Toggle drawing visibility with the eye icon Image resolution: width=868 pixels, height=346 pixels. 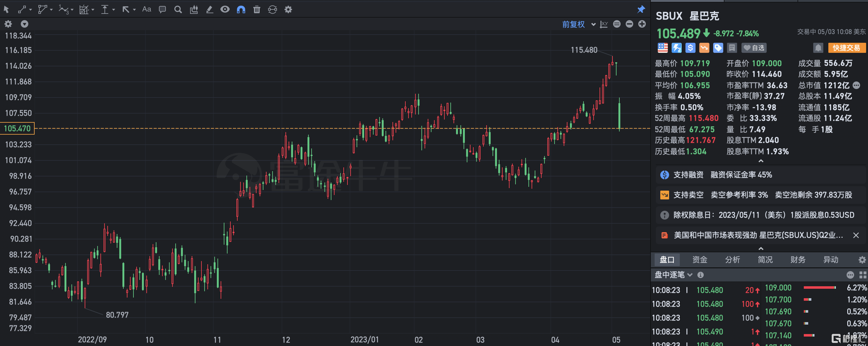pos(225,9)
